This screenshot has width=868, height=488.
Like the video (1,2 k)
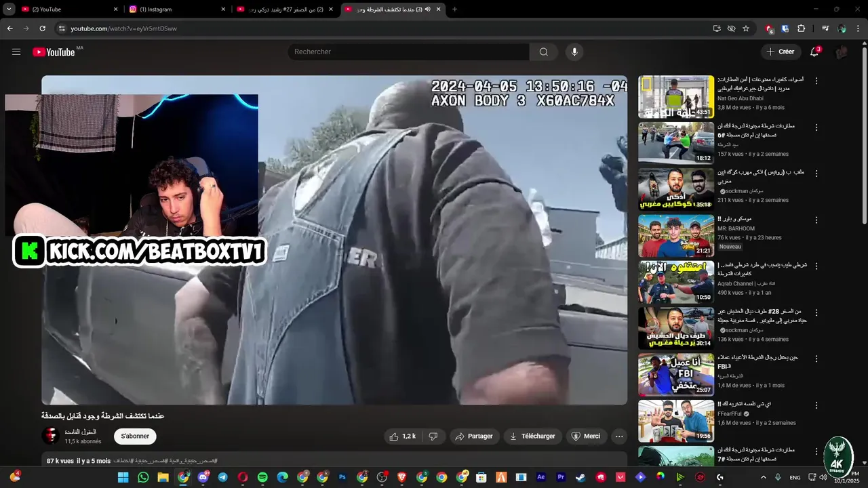pyautogui.click(x=403, y=436)
